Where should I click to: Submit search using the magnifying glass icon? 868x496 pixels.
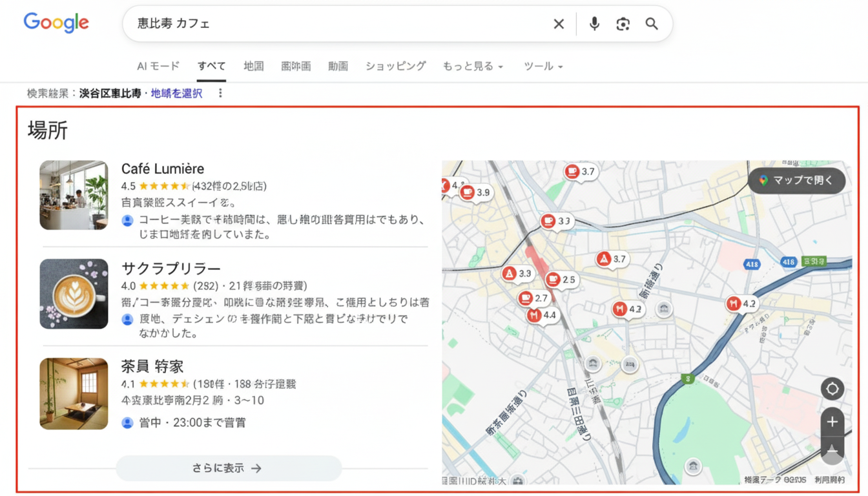click(x=652, y=24)
